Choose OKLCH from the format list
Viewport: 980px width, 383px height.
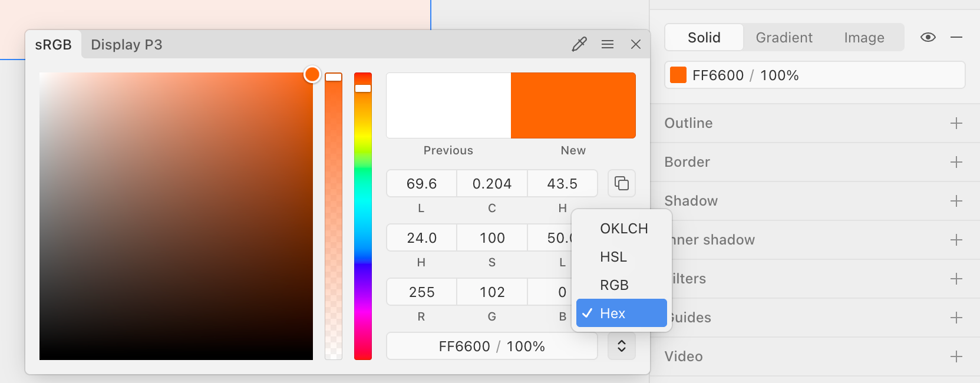pyautogui.click(x=623, y=229)
